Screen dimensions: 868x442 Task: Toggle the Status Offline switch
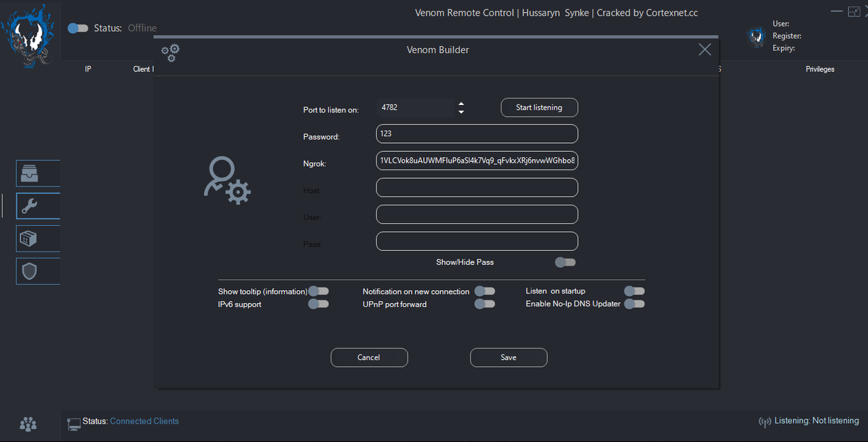[x=78, y=28]
